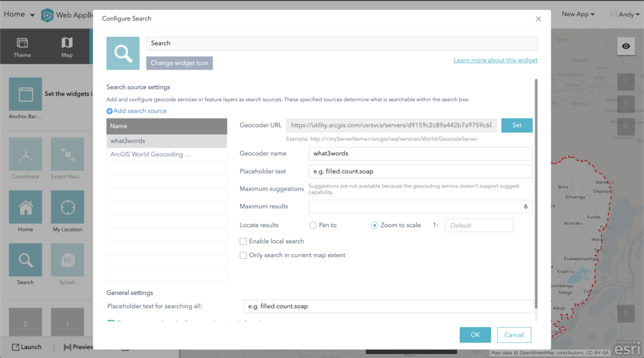Select the Zoom to scale radio button
Screen dimensions: 644x358
click(375, 225)
